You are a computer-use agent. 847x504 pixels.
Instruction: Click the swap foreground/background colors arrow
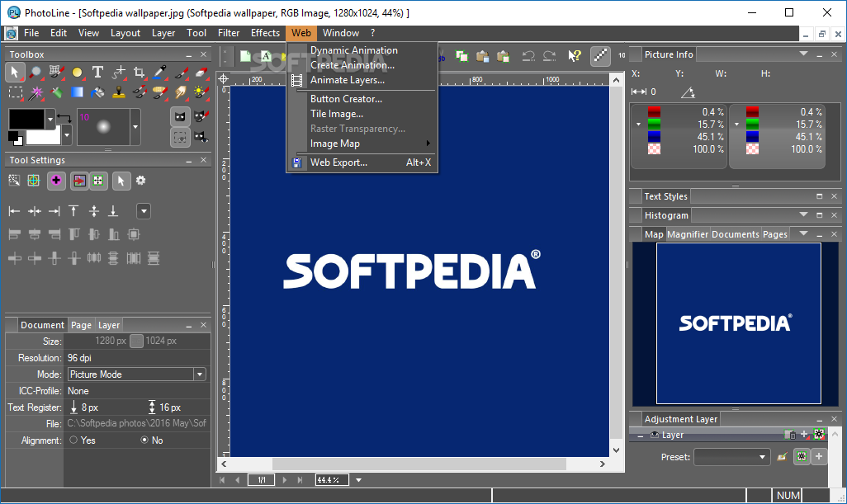pos(64,118)
